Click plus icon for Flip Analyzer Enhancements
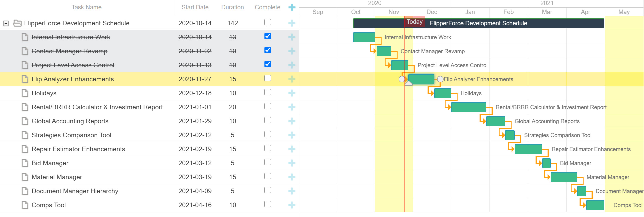 click(x=292, y=79)
